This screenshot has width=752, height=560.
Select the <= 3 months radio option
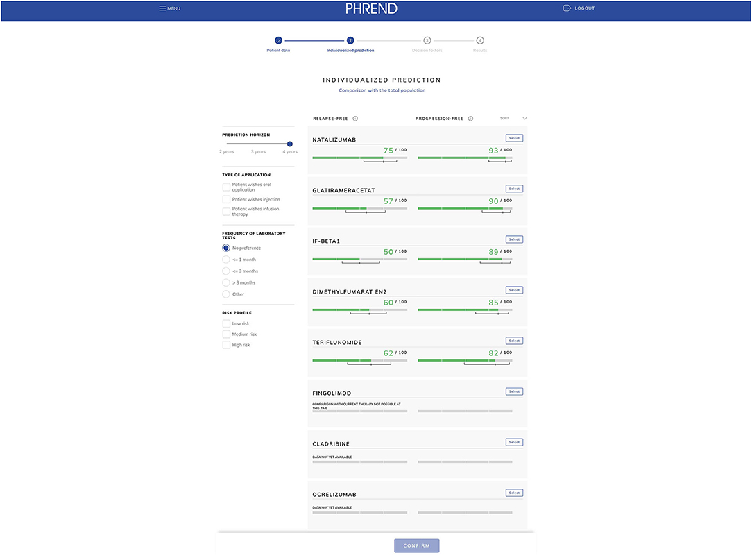(x=226, y=271)
